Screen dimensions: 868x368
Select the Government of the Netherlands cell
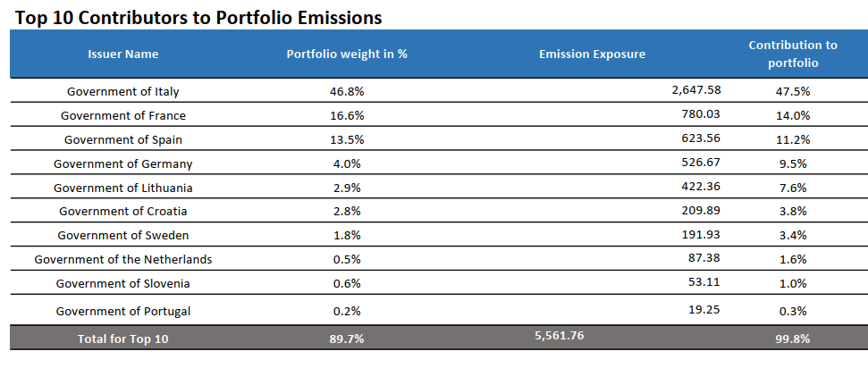123,259
